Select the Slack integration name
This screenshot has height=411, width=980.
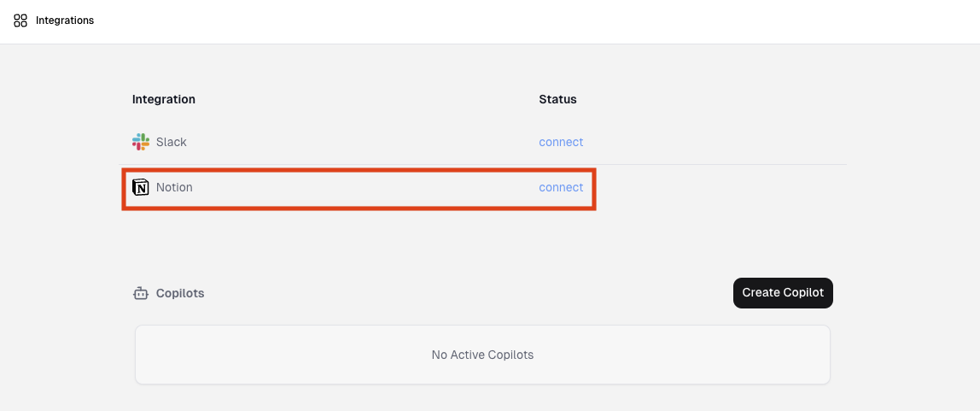(x=172, y=142)
